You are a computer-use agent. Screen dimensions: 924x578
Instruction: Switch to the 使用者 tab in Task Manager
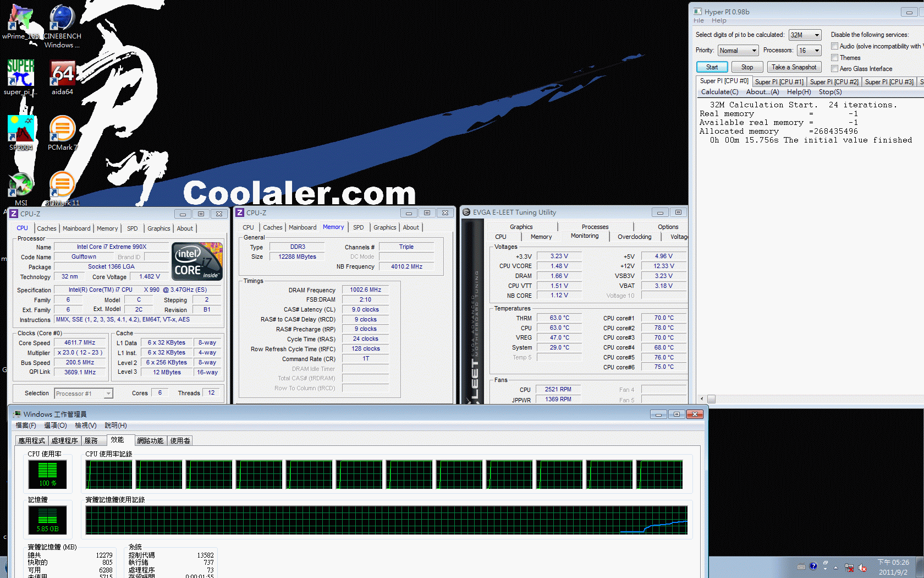tap(180, 441)
